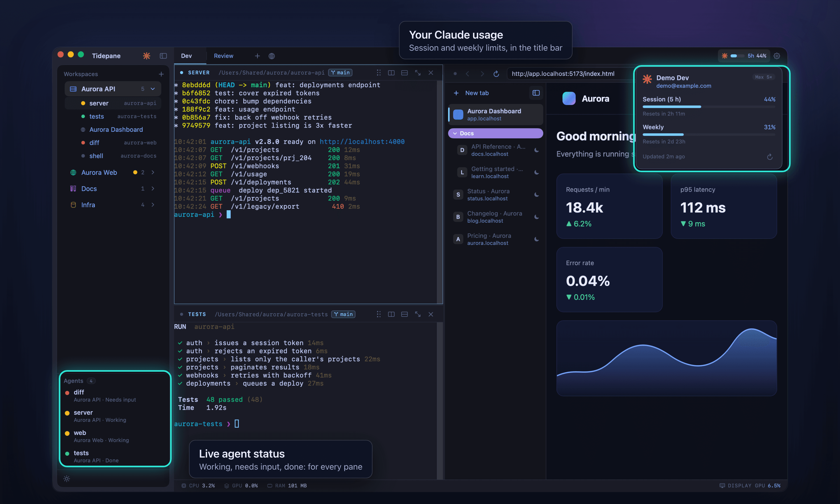The height and width of the screenshot is (504, 840).
Task: Click the main branch badge in SERVER pane
Action: coord(340,73)
